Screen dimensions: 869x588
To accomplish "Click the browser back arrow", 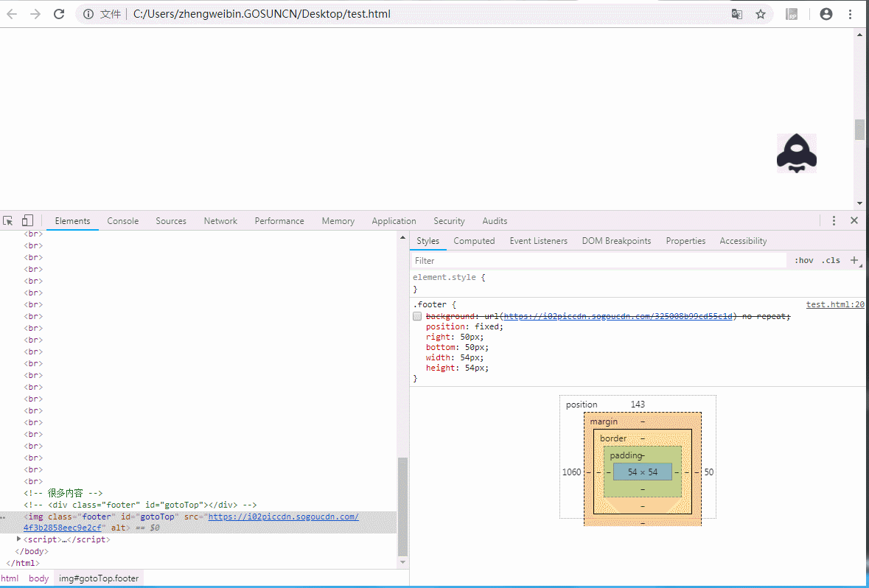I will pyautogui.click(x=12, y=15).
